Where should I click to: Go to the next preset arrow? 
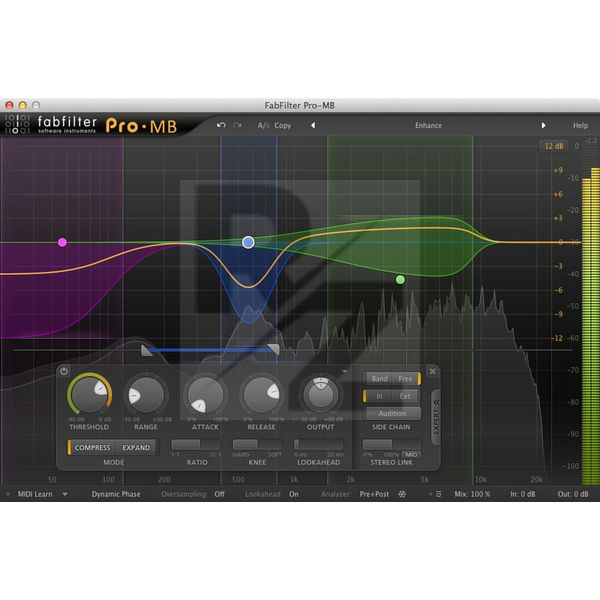click(x=543, y=125)
